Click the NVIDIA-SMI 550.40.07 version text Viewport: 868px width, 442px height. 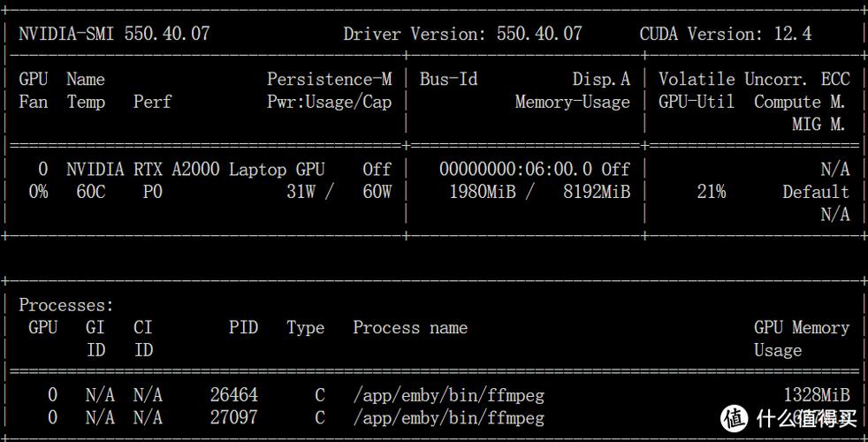(x=114, y=34)
